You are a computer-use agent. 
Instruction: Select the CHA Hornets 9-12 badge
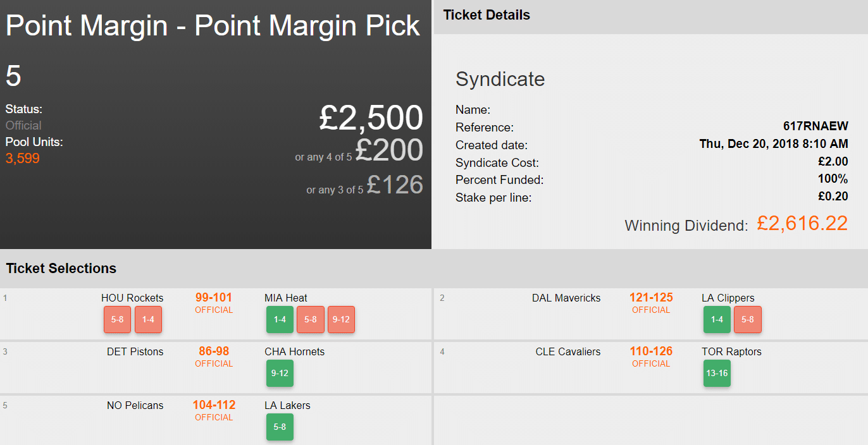coord(280,374)
